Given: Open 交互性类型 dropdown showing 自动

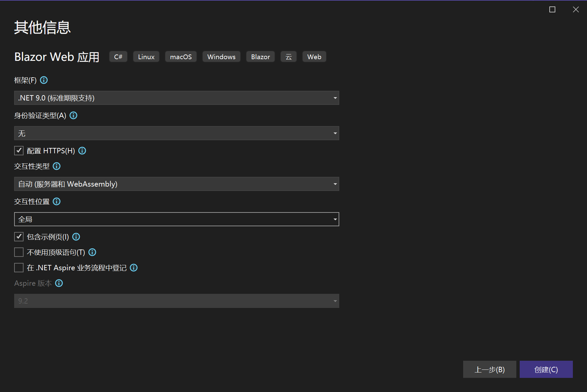Looking at the screenshot, I should coord(176,184).
